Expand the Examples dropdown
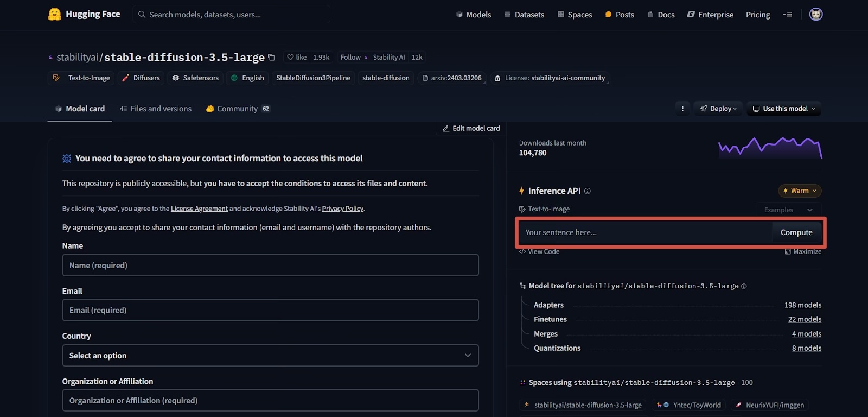 tap(788, 210)
